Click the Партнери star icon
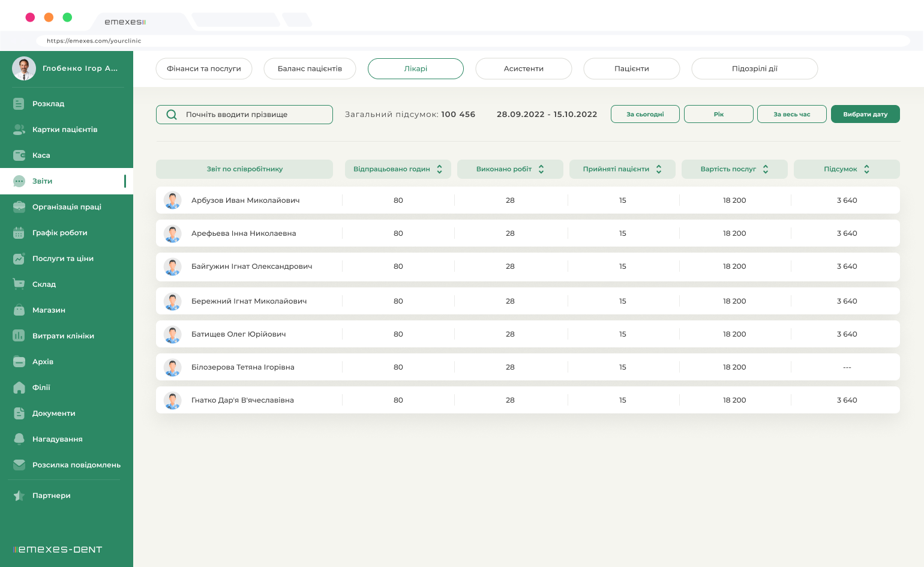This screenshot has height=567, width=924. tap(19, 496)
